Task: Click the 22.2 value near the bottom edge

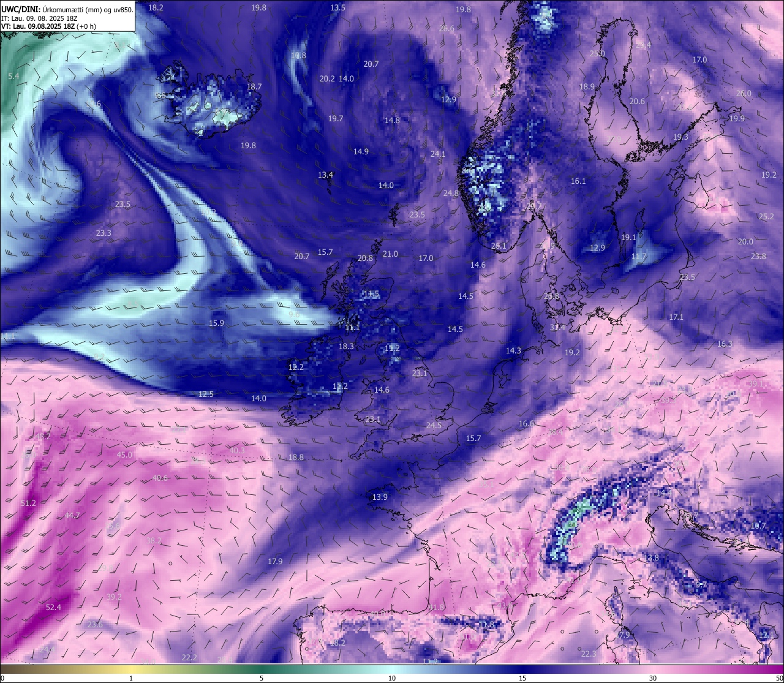Action: (x=189, y=657)
